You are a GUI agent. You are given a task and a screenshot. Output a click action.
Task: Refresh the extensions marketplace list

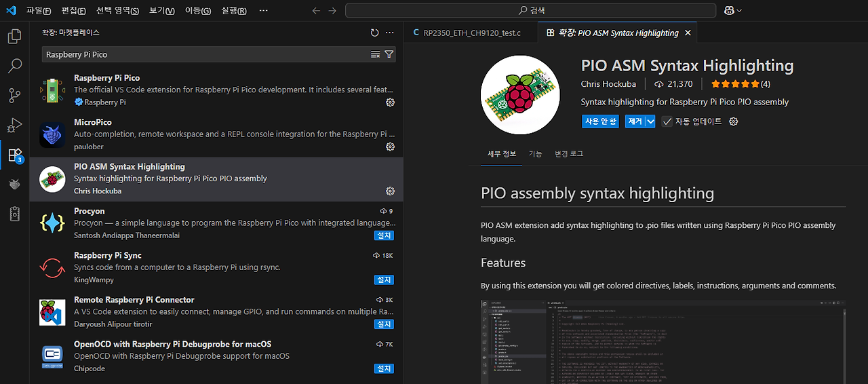tap(375, 33)
